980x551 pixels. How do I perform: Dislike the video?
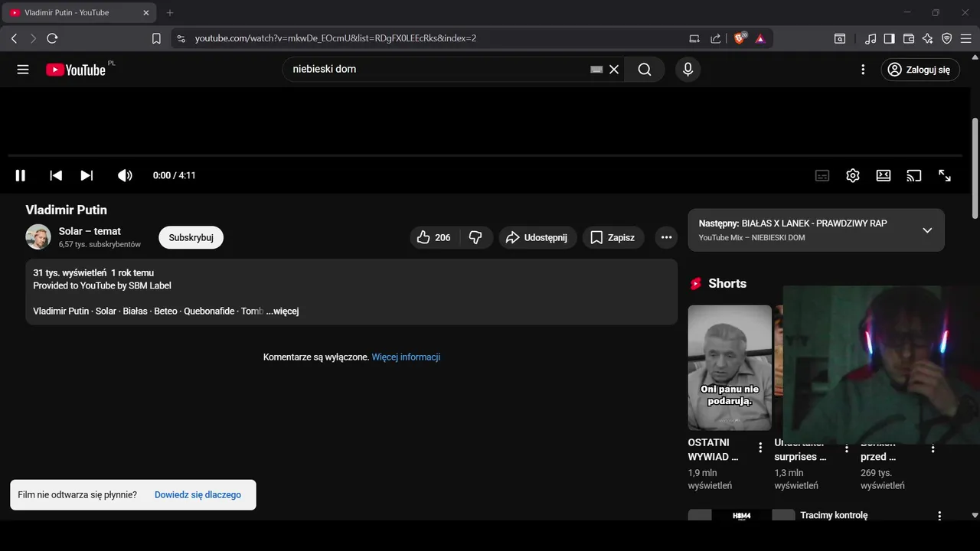(475, 237)
